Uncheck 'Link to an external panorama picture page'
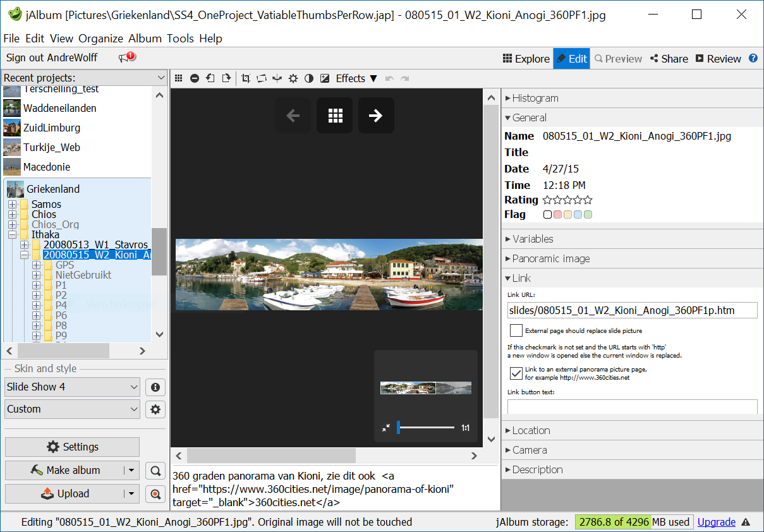This screenshot has height=532, width=764. pyautogui.click(x=516, y=373)
